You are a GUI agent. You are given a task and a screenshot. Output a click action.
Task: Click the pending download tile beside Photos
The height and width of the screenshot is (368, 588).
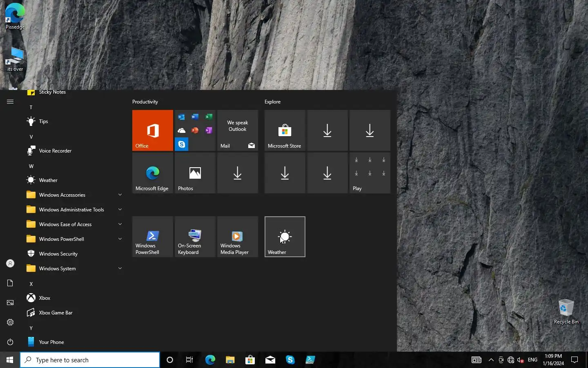(237, 173)
